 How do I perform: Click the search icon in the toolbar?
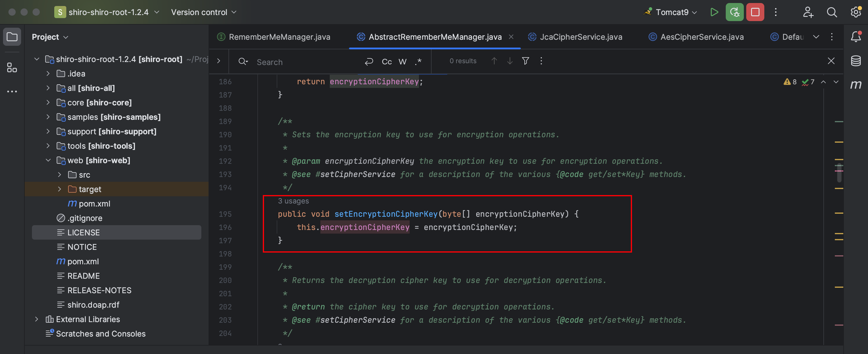click(832, 12)
